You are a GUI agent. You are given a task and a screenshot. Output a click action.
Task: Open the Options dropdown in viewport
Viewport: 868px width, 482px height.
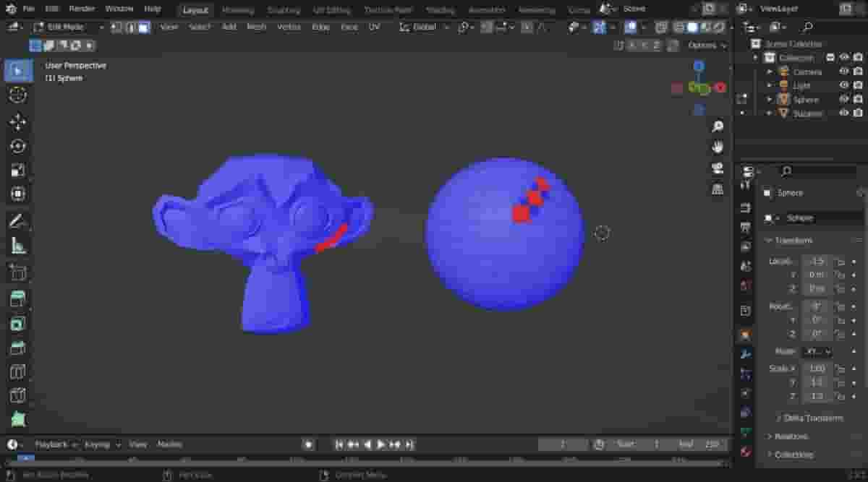click(x=707, y=45)
